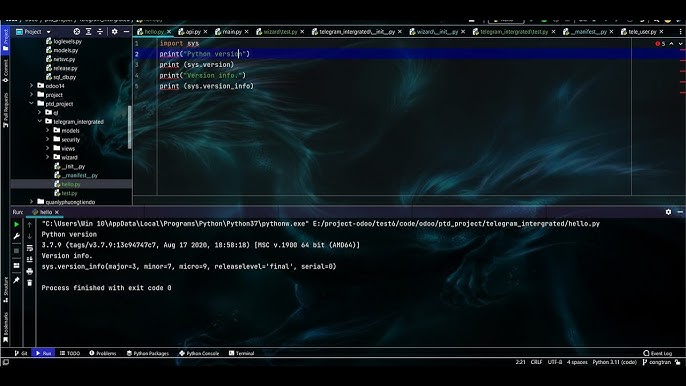Open the Structure side panel
686x386 pixels.
point(6,289)
